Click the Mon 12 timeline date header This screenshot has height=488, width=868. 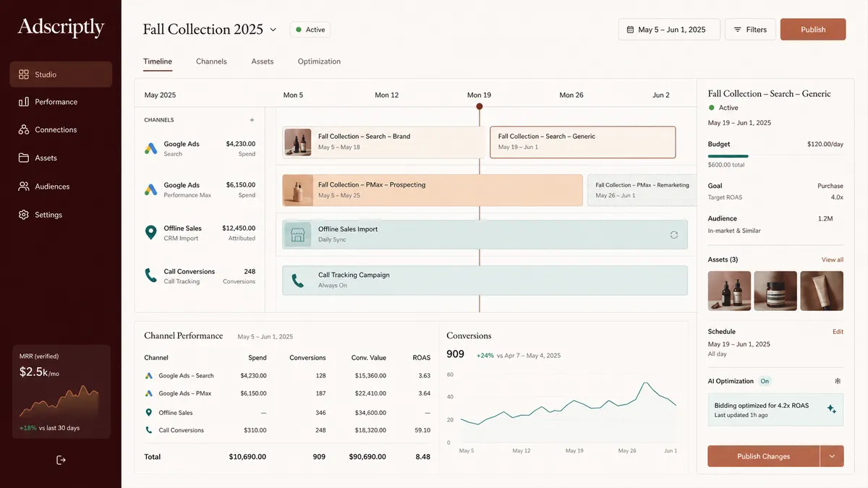coord(387,95)
